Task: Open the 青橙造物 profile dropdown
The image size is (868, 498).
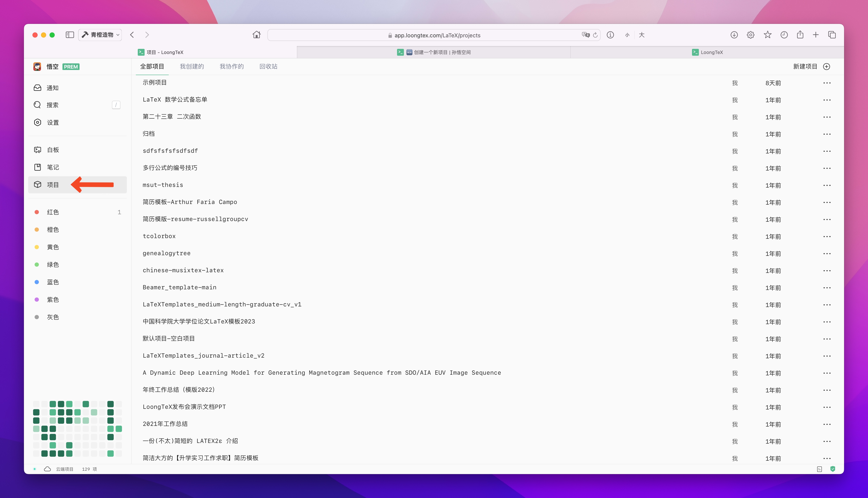Action: [100, 35]
